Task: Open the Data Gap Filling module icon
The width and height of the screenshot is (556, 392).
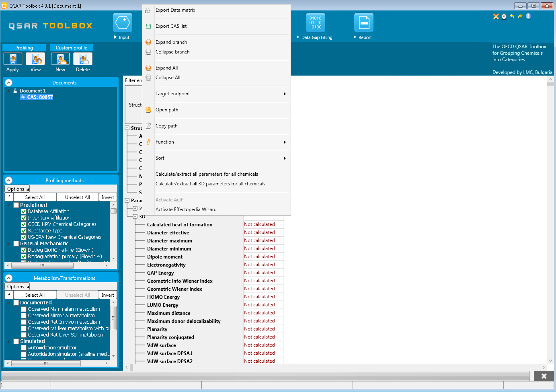Action: click(x=315, y=23)
